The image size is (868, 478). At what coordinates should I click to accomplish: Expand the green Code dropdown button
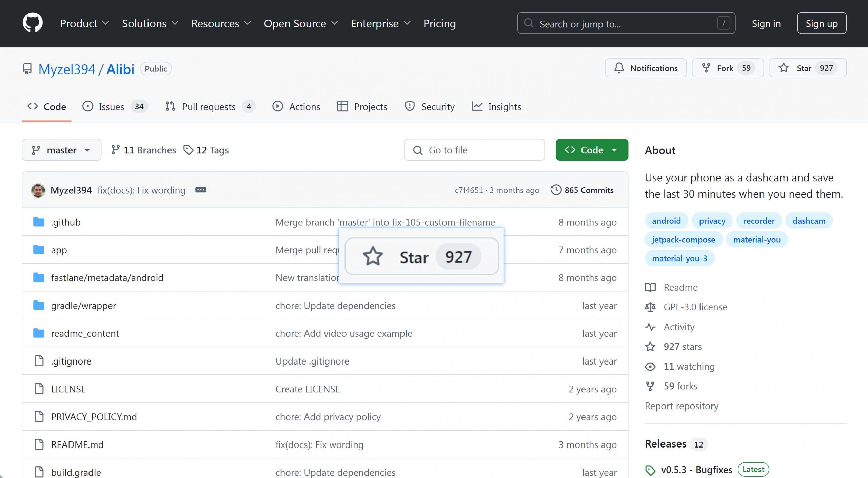(x=592, y=150)
